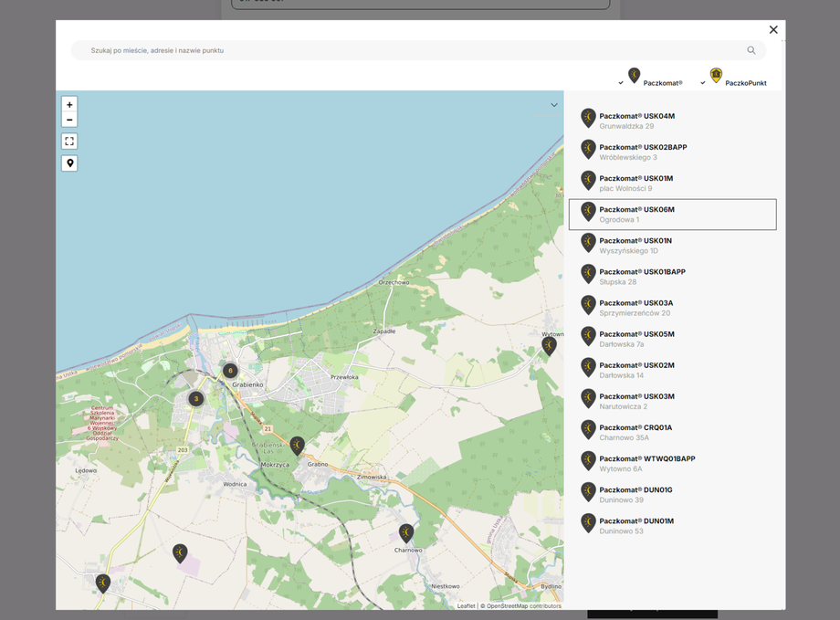
Task: Select map marker near Wytowno
Action: coord(549,346)
